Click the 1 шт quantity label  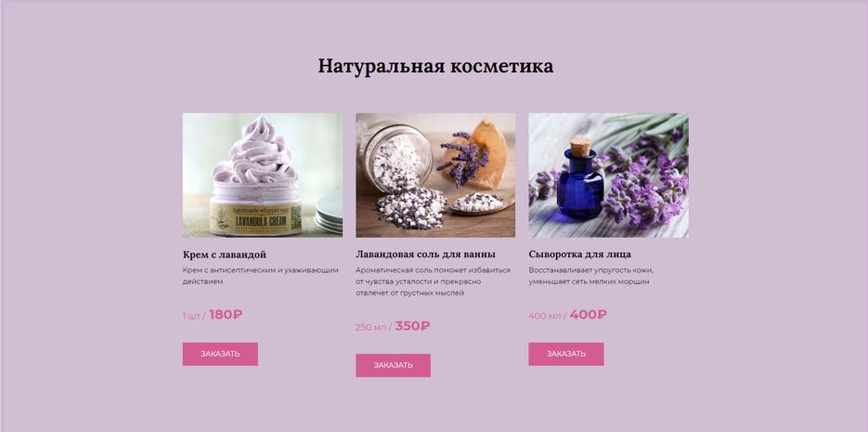click(191, 316)
